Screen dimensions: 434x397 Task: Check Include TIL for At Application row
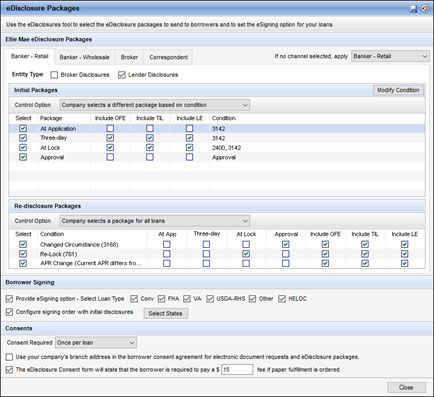(x=150, y=128)
